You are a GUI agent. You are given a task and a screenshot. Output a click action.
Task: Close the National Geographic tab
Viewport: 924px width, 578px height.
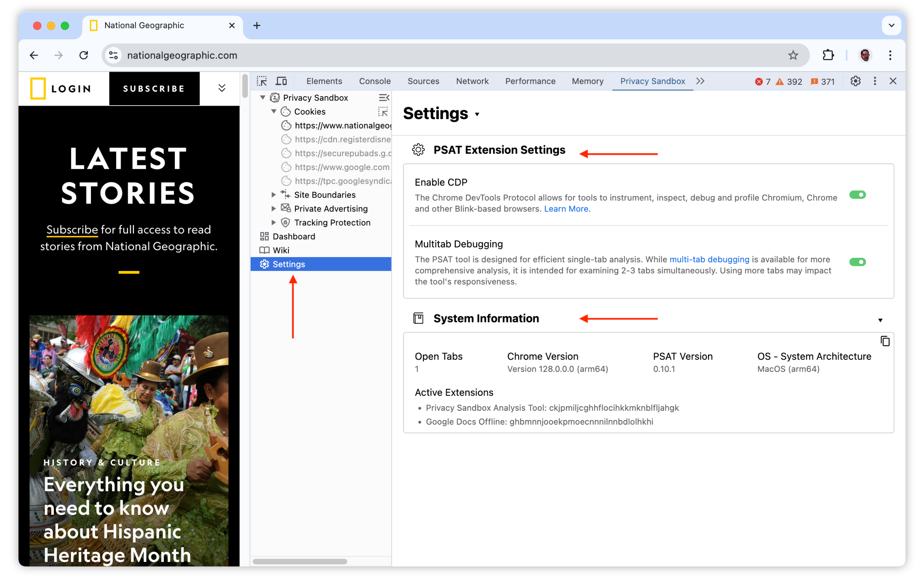232,25
